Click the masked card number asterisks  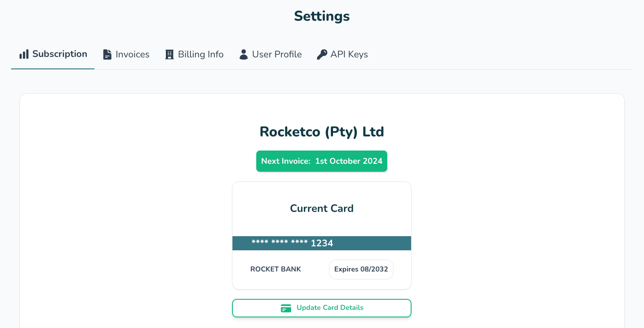click(280, 243)
